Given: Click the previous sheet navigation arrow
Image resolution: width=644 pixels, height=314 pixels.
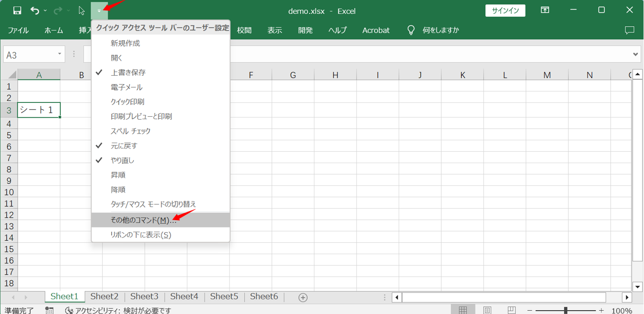Looking at the screenshot, I should coord(13,298).
